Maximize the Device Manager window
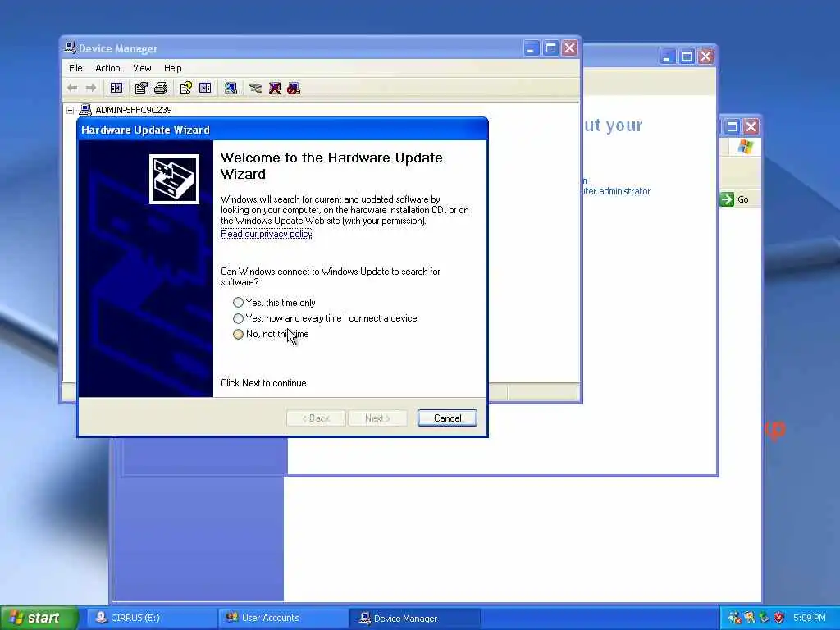 [x=550, y=48]
